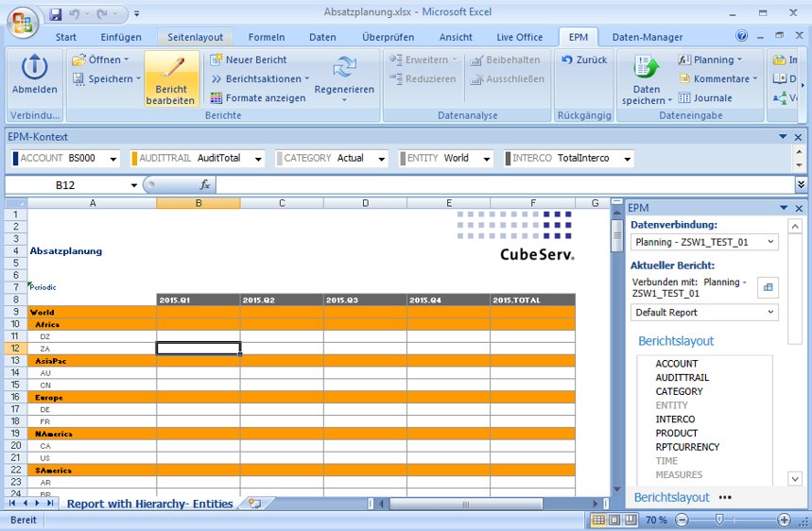Click the Name Box showing B12
The image size is (812, 531).
(65, 185)
